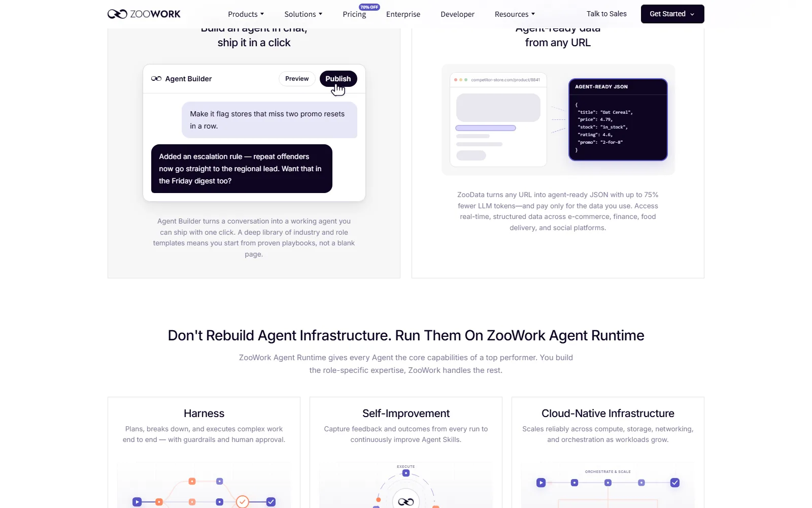Click the escalation rule reply bubble
The image size is (812, 508).
coord(242,169)
